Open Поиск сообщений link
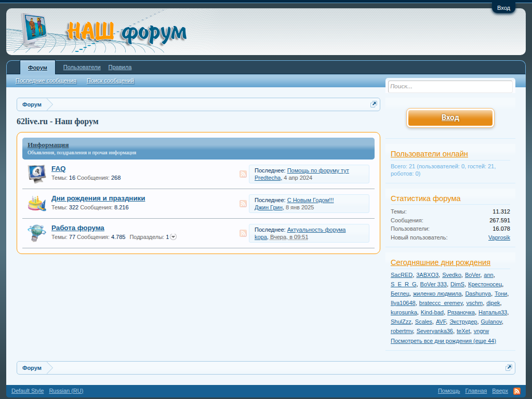 click(110, 81)
